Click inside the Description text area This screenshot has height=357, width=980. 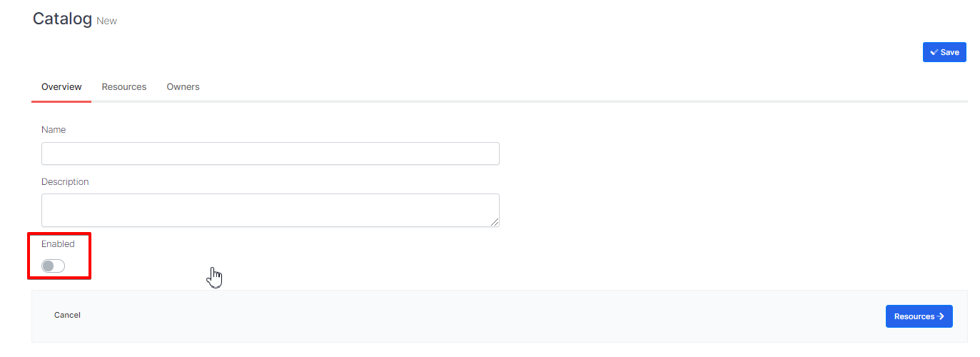click(x=270, y=210)
